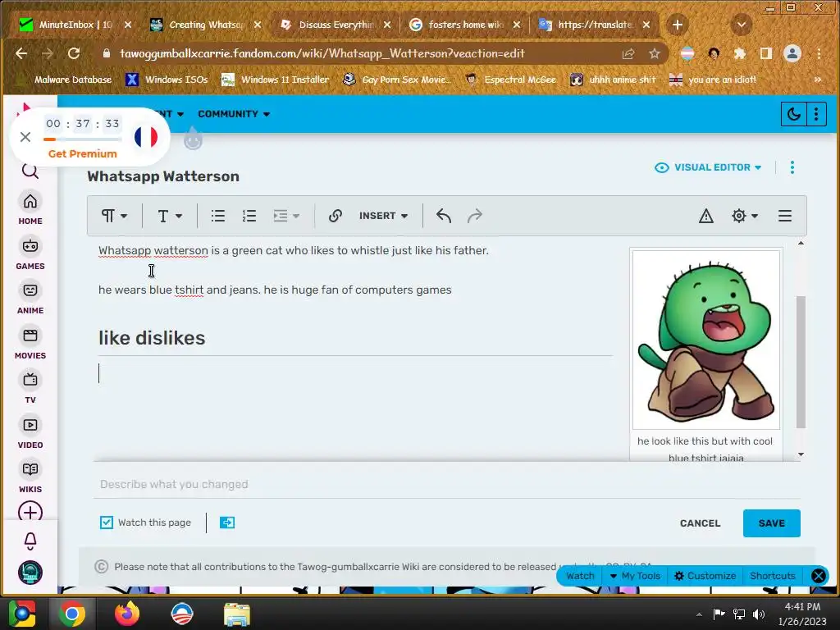Screen dimensions: 840x630
Task: Show edit notices warning icon
Action: tap(706, 216)
